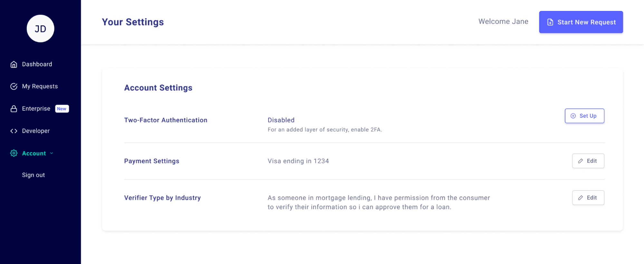Select Enterprise in the sidebar
This screenshot has width=644, height=264.
36,109
